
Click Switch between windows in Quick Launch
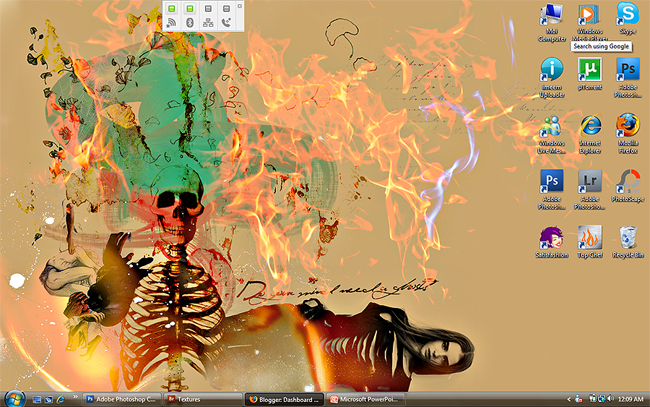coord(49,400)
